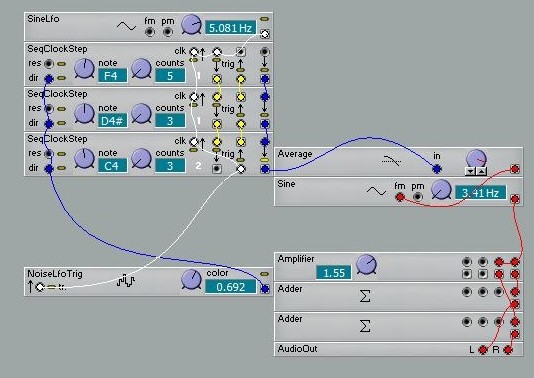This screenshot has width=534, height=378.
Task: Click the Amplifier gain value 1.55
Action: [334, 273]
